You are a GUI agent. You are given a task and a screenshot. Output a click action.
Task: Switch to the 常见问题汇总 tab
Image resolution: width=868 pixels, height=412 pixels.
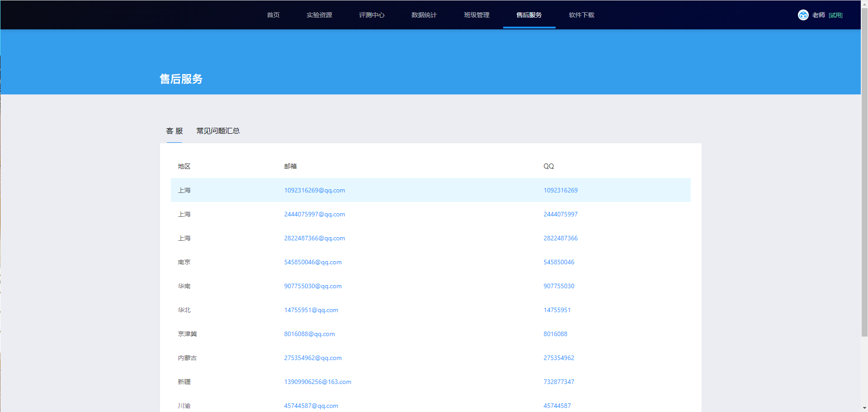coord(218,131)
